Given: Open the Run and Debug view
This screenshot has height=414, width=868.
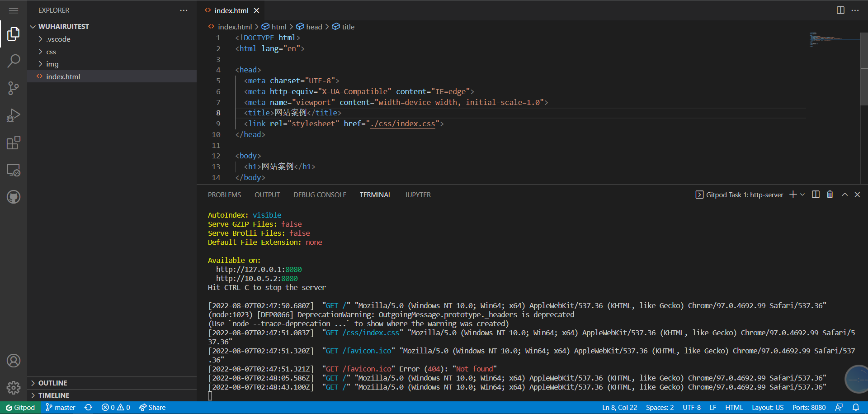Looking at the screenshot, I should [x=14, y=115].
